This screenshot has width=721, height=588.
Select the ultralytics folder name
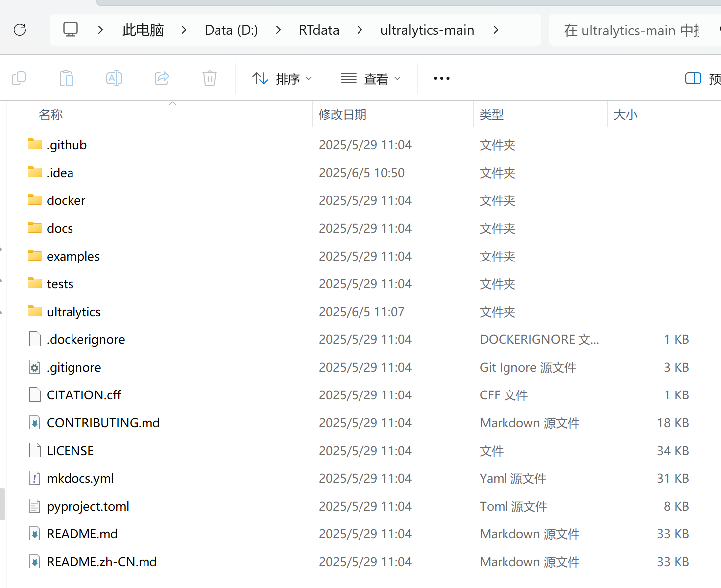[73, 312]
